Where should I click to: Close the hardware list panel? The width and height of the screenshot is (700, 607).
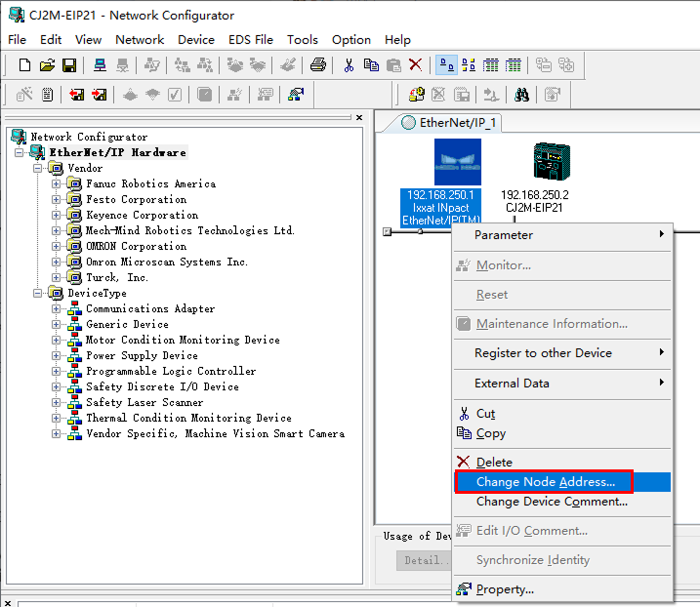(358, 117)
